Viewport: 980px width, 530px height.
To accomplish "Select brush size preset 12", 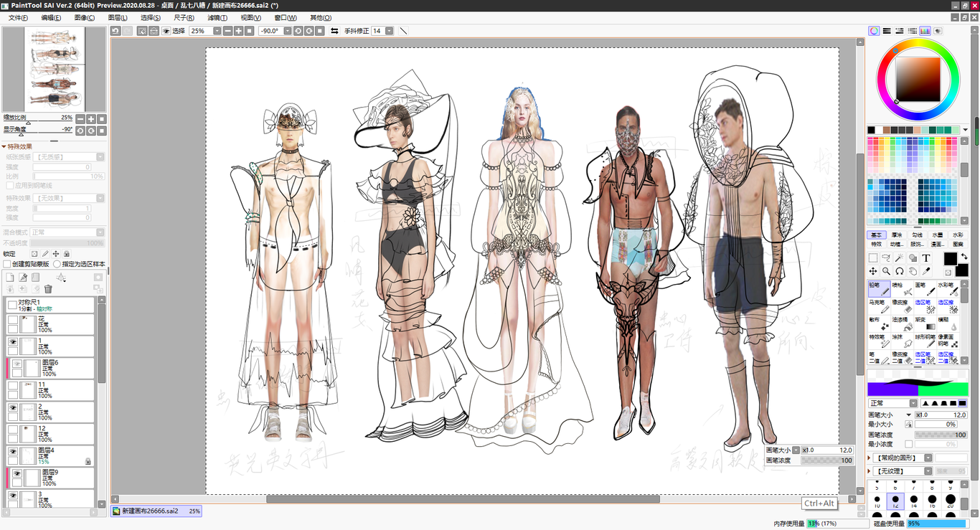I will [x=895, y=501].
